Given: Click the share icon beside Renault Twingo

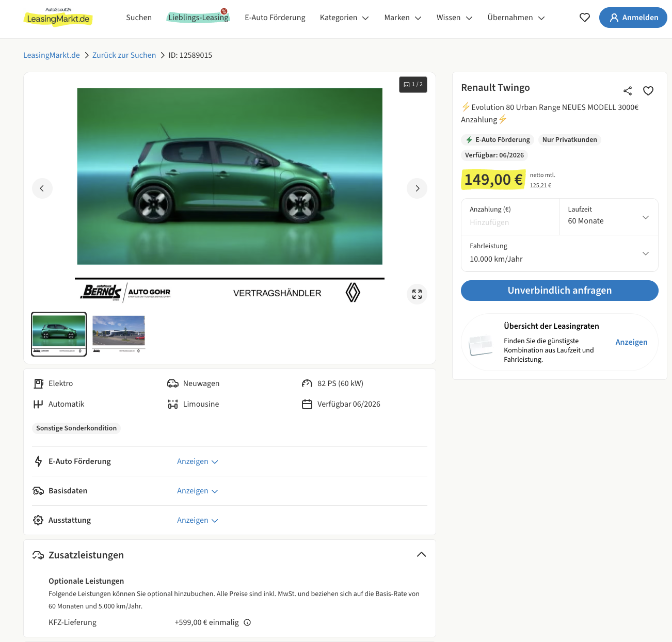Looking at the screenshot, I should (x=627, y=91).
